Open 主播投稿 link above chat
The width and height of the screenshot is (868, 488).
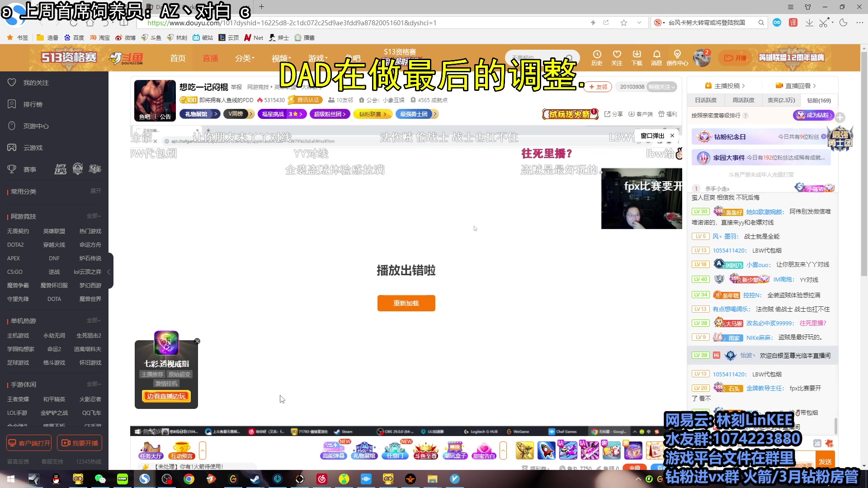(x=725, y=86)
